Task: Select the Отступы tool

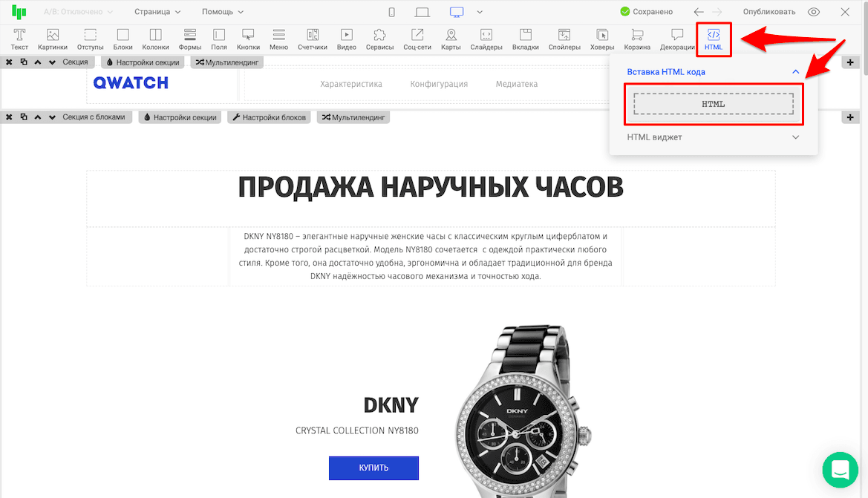Action: (x=91, y=39)
